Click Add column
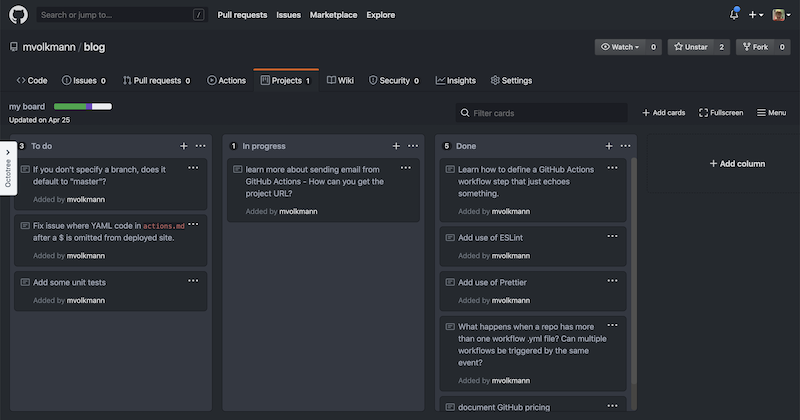Viewport: 800px width, 420px height. coord(737,164)
